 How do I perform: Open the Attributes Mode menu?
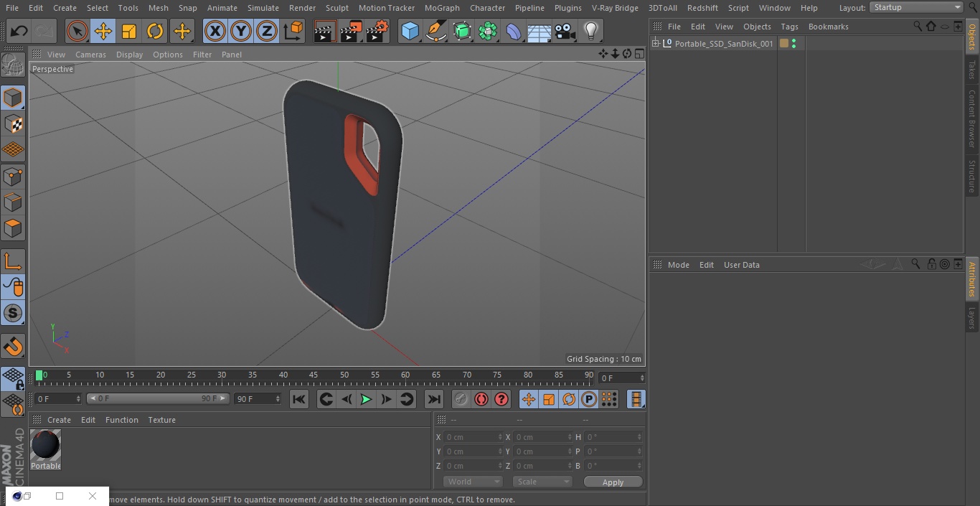pos(678,265)
